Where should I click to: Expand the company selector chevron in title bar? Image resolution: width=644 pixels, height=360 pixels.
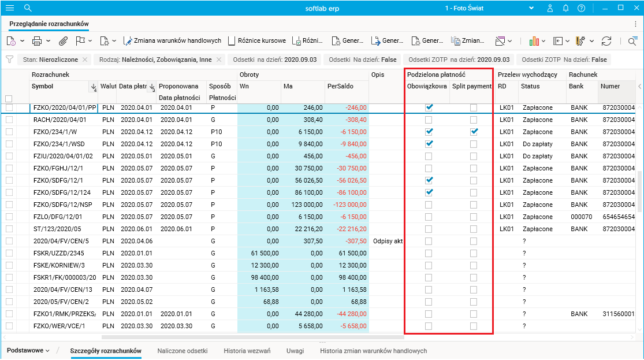click(533, 8)
